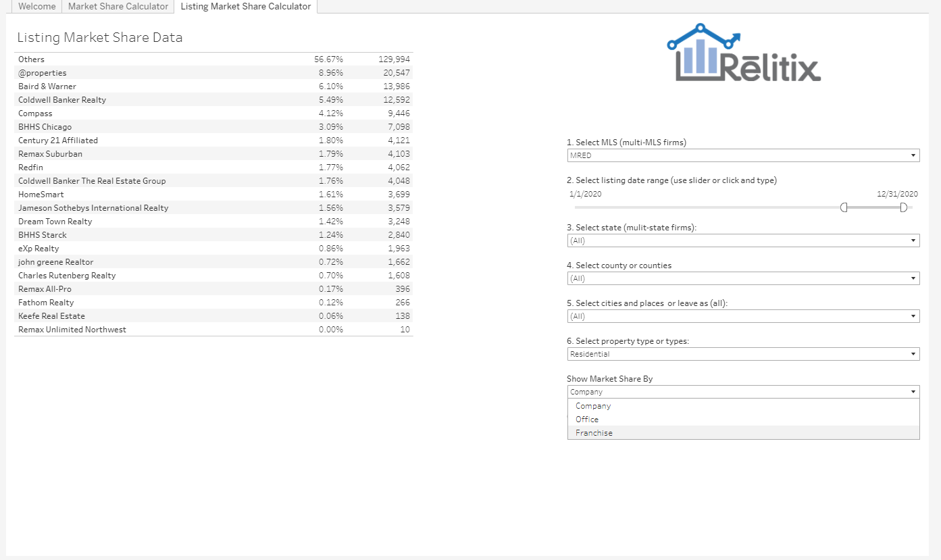Click the 56.67% share value

(x=328, y=59)
